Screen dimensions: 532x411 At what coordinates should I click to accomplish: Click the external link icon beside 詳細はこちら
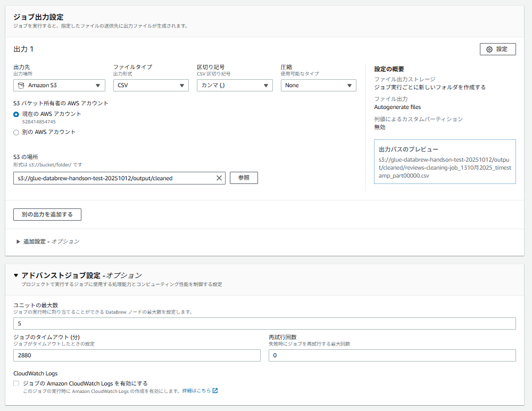[215, 391]
